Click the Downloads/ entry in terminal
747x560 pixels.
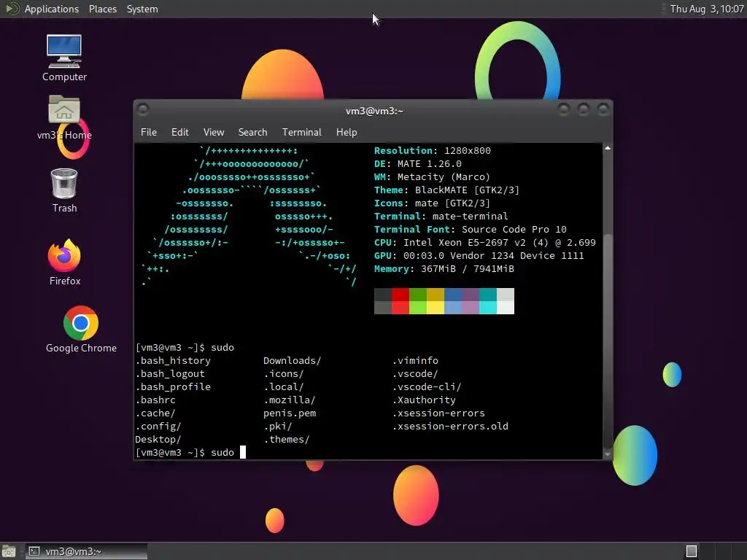pyautogui.click(x=292, y=360)
